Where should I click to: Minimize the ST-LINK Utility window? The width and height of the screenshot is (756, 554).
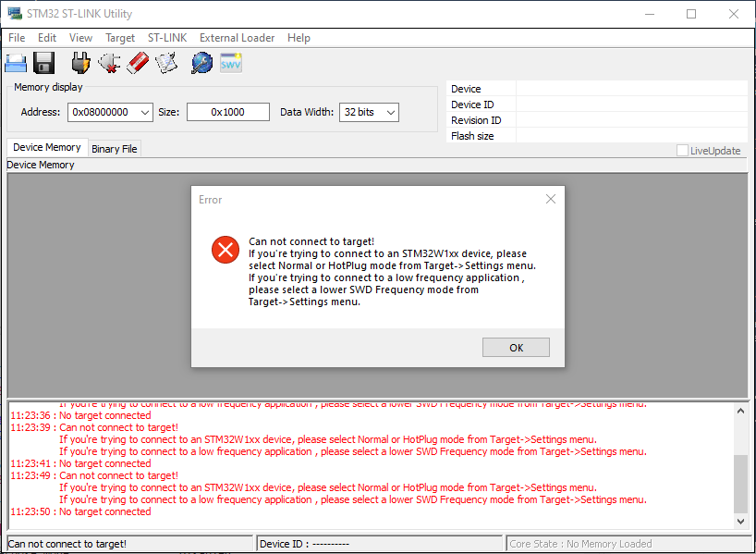pos(650,14)
